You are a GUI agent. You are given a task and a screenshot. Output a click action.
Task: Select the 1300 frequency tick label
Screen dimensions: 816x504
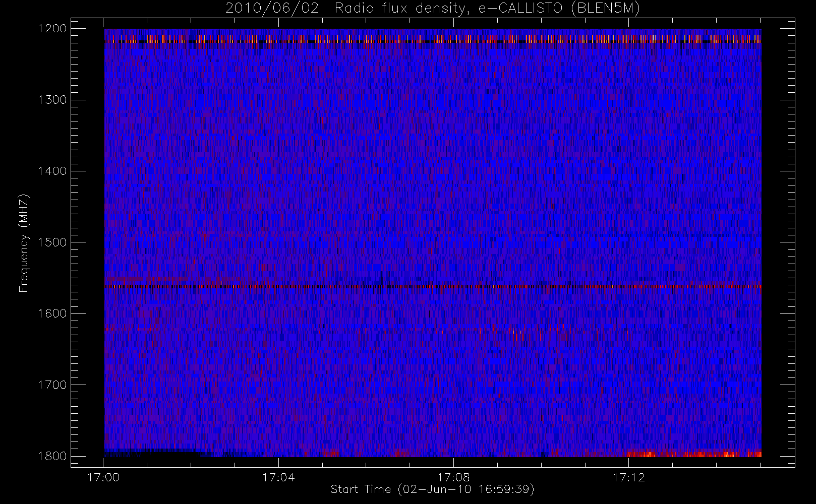click(x=52, y=100)
